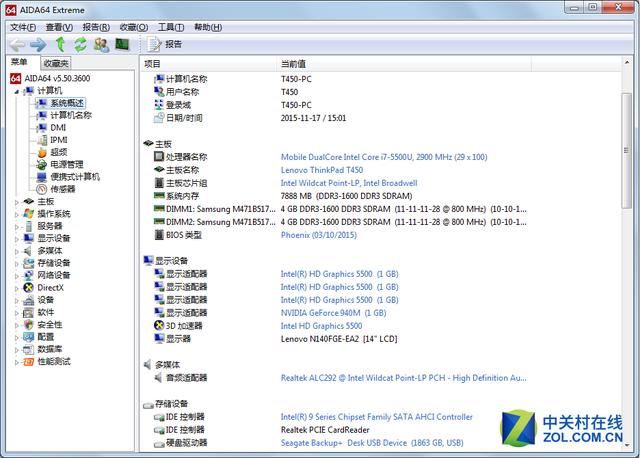Click the Back navigation arrow
The image size is (640, 458).
tap(17, 44)
